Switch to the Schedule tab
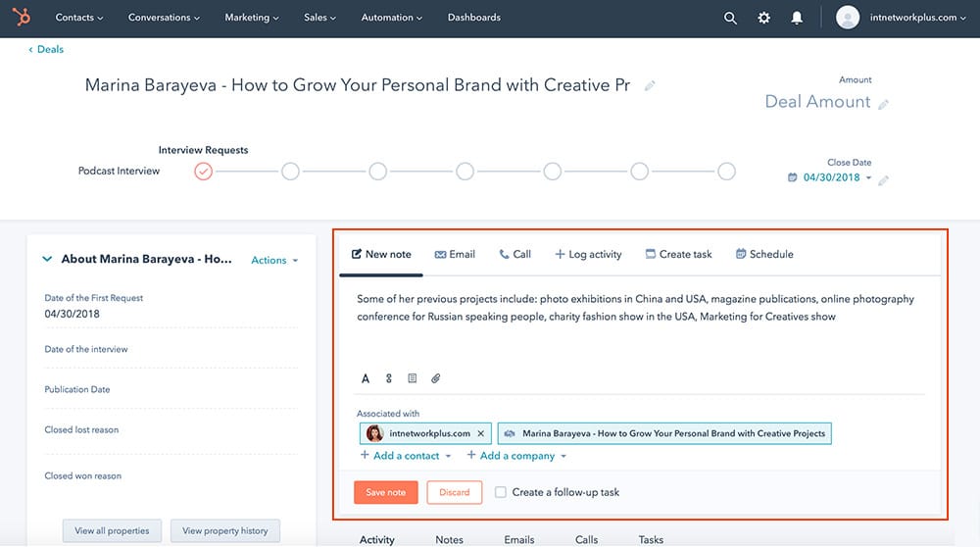Viewport: 980px width, 547px height. (764, 255)
